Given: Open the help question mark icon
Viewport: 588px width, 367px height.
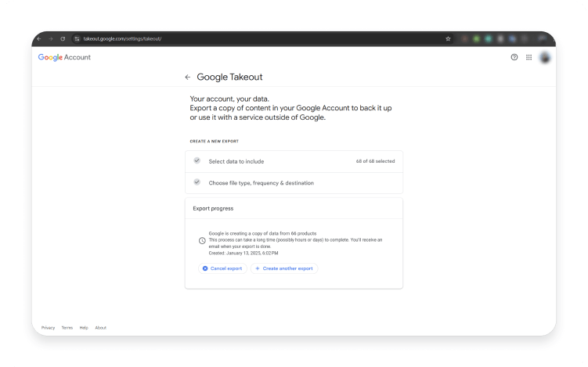Looking at the screenshot, I should click(x=514, y=57).
